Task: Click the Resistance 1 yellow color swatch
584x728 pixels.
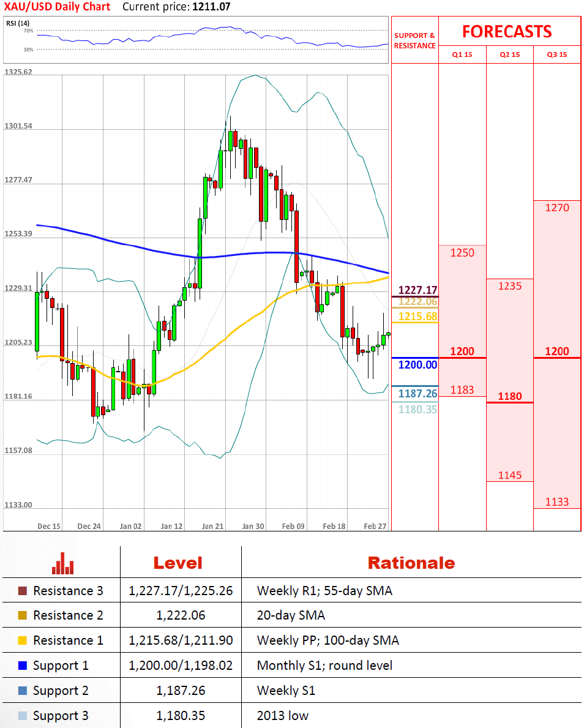Action: coord(22,640)
